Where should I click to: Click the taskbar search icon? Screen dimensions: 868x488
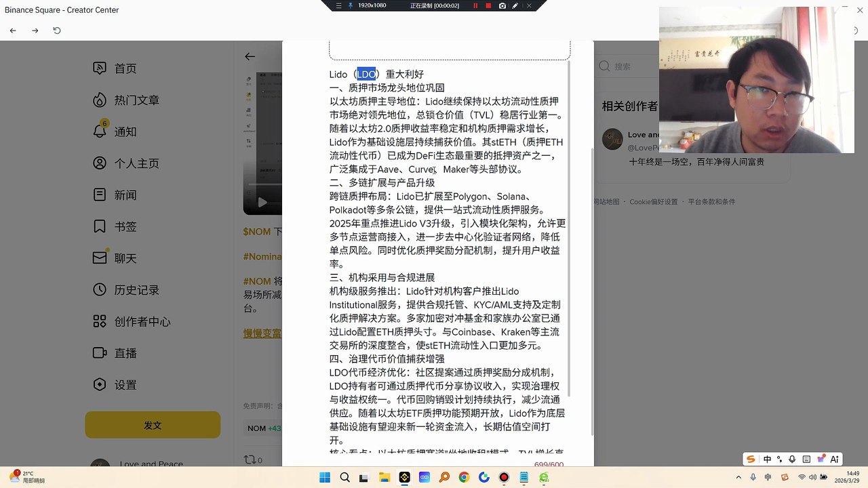[344, 478]
